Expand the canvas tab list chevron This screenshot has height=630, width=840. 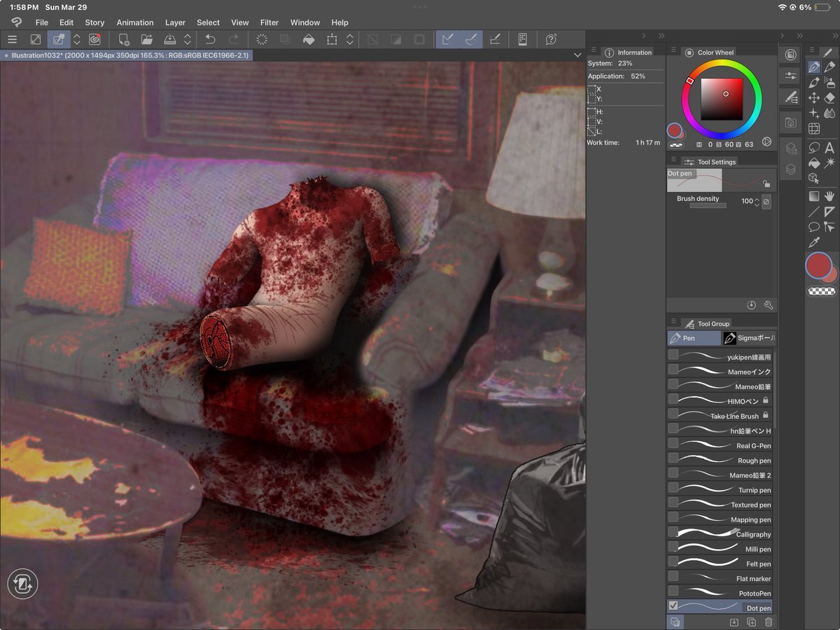(577, 55)
